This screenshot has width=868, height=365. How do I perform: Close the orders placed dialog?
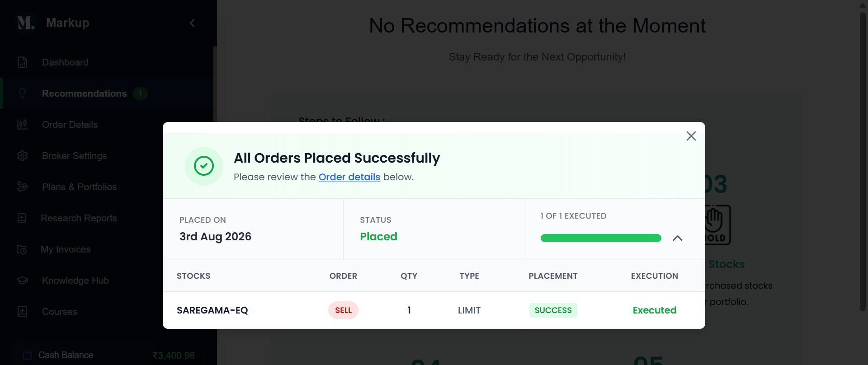coord(691,136)
